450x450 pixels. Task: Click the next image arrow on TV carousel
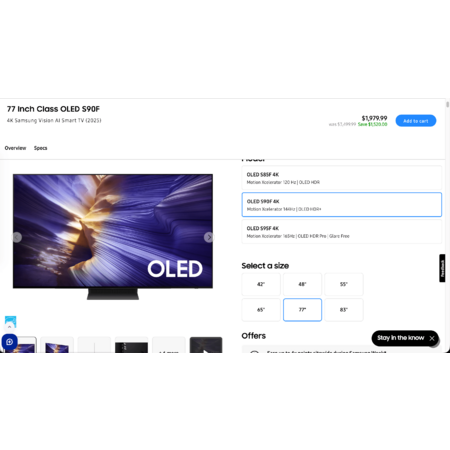(209, 237)
